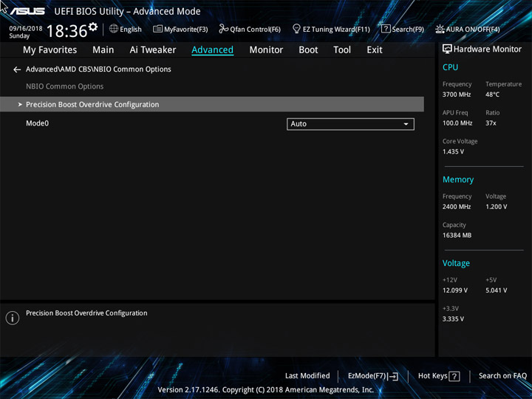
Task: Click the APU Freq 100.0 MHz value
Action: pyautogui.click(x=457, y=123)
